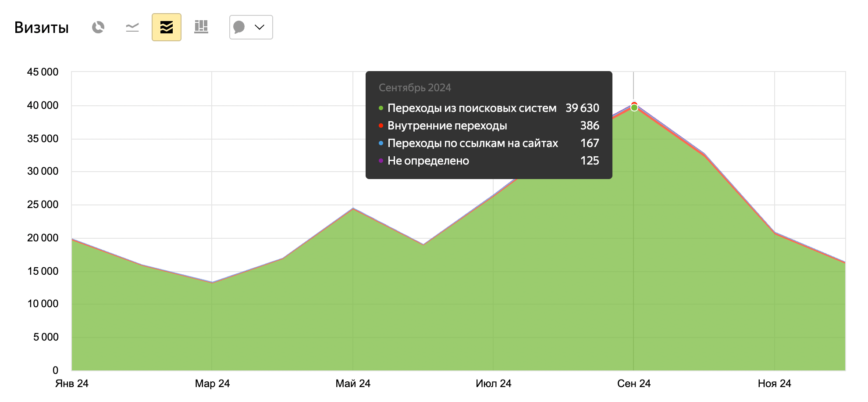Screen dimensions: 868x402
Task: Click the red internal-traffic legend dot
Action: pyautogui.click(x=381, y=126)
